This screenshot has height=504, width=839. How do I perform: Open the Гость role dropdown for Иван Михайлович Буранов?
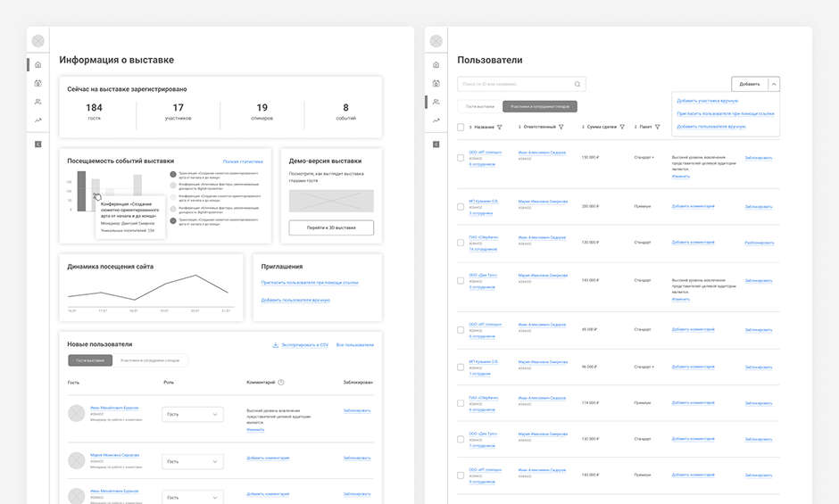point(192,414)
